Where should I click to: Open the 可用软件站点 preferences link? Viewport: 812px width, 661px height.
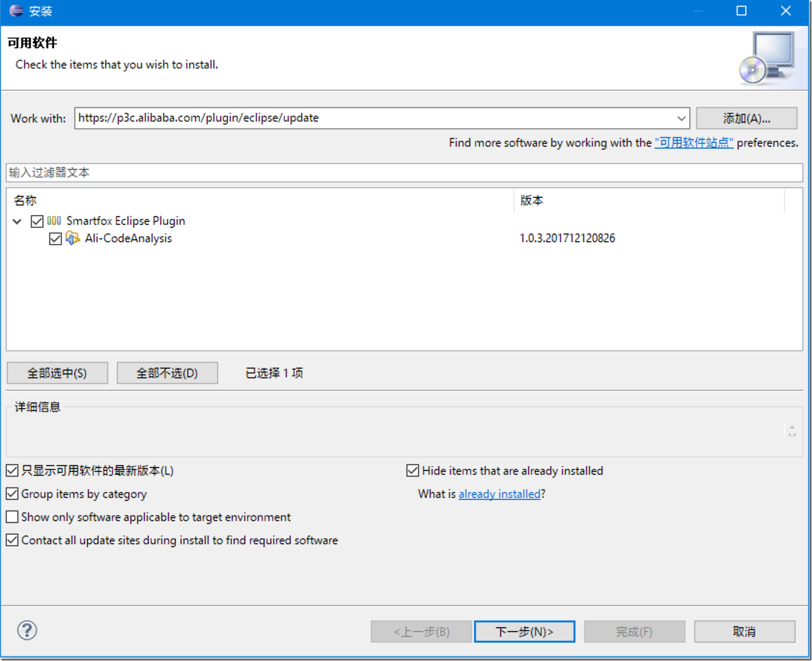point(694,143)
